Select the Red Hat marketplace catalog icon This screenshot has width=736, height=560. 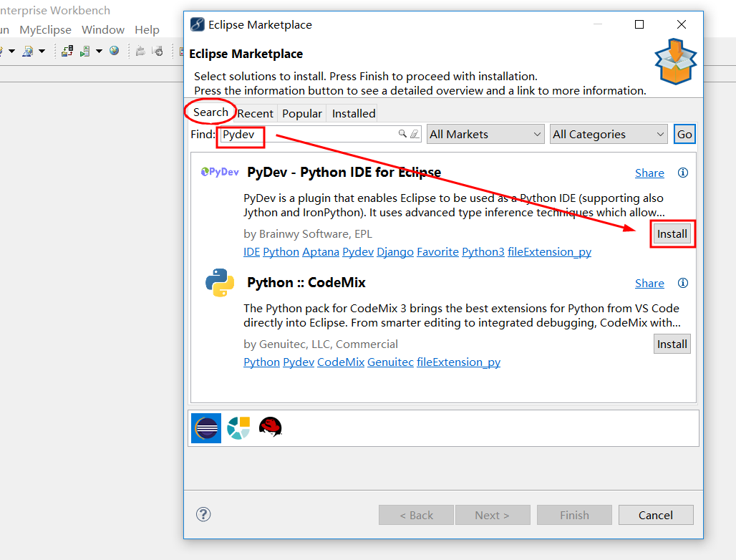[271, 427]
